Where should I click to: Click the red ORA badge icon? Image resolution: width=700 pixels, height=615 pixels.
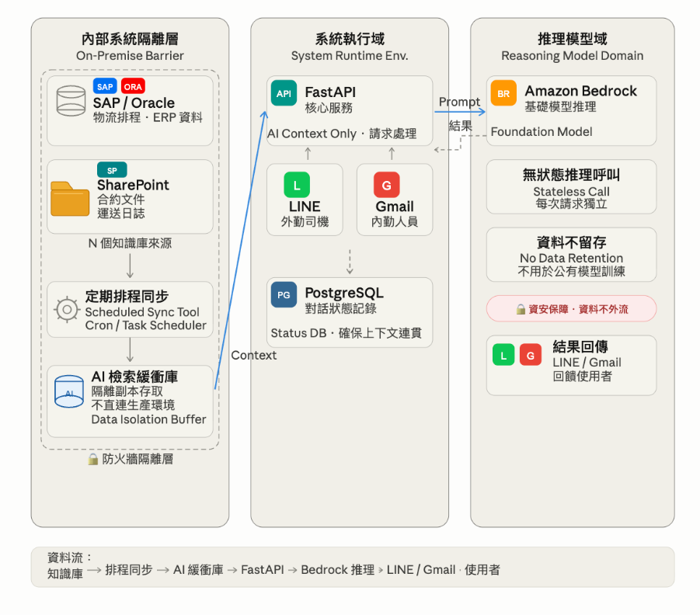tap(133, 87)
